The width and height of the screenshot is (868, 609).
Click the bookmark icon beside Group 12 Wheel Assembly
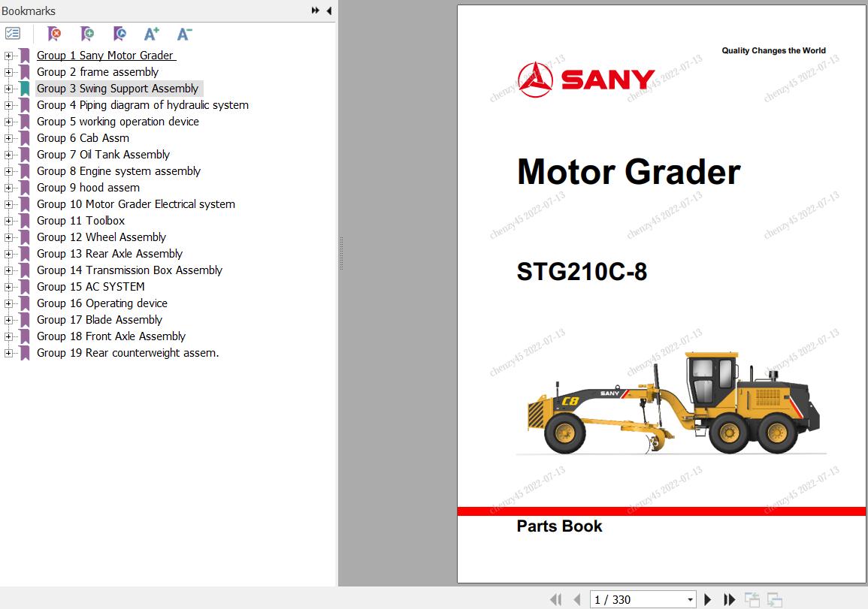tap(25, 237)
